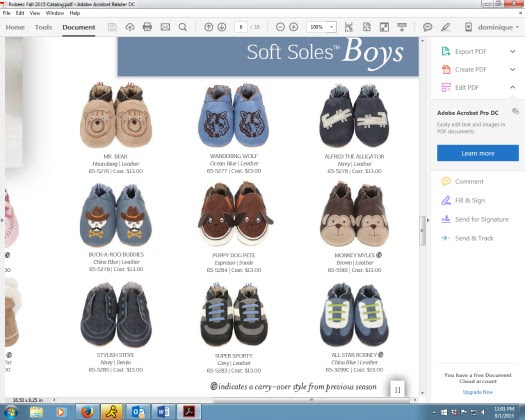The height and width of the screenshot is (420, 525).
Task: Open the Windows Start button
Action: [x=11, y=412]
